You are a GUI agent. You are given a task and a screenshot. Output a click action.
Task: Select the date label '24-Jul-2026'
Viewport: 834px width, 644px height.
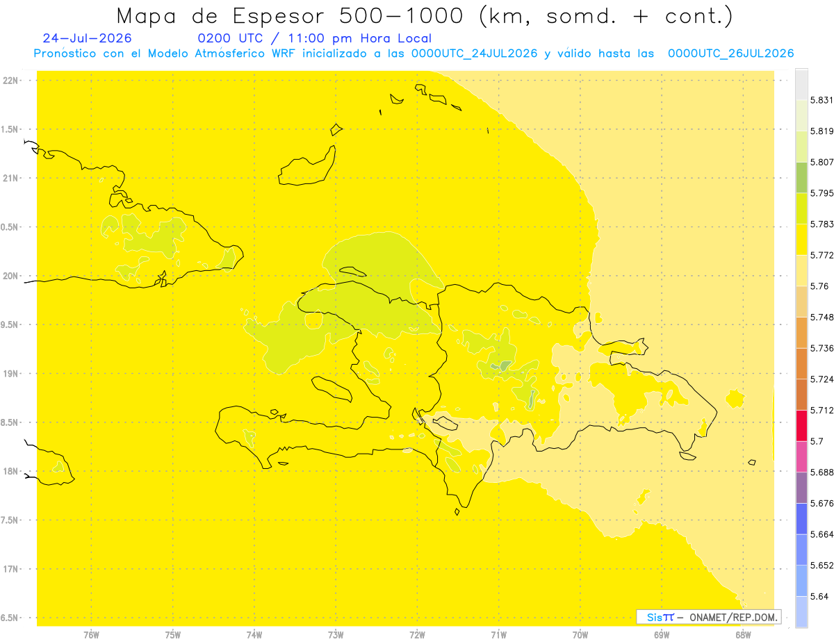[87, 38]
